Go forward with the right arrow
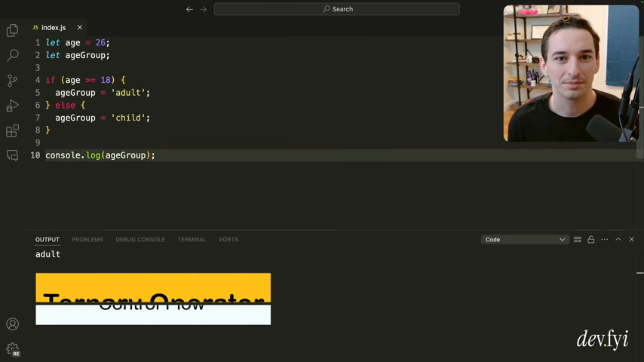The width and height of the screenshot is (644, 362). tap(204, 9)
